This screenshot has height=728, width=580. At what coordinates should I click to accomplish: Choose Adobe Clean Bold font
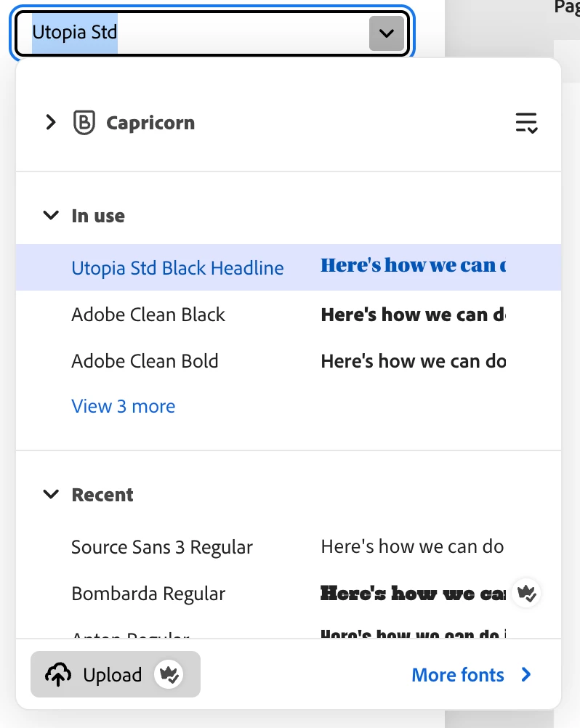tap(145, 361)
